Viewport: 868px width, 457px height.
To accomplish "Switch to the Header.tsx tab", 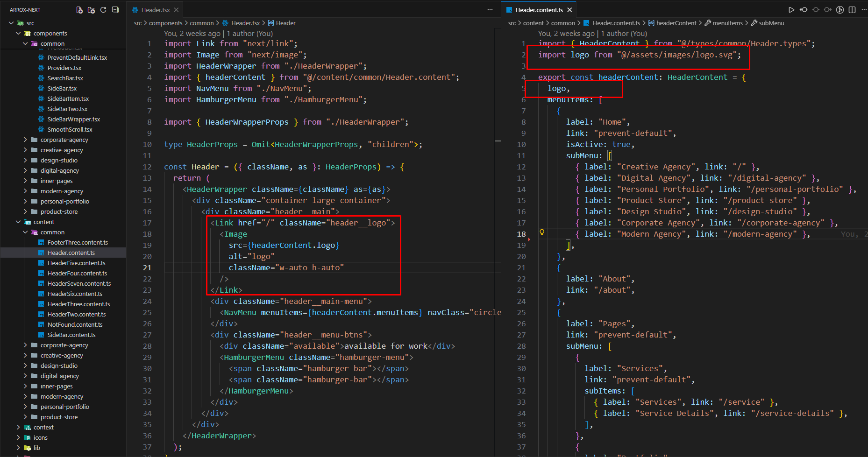I will tap(155, 10).
